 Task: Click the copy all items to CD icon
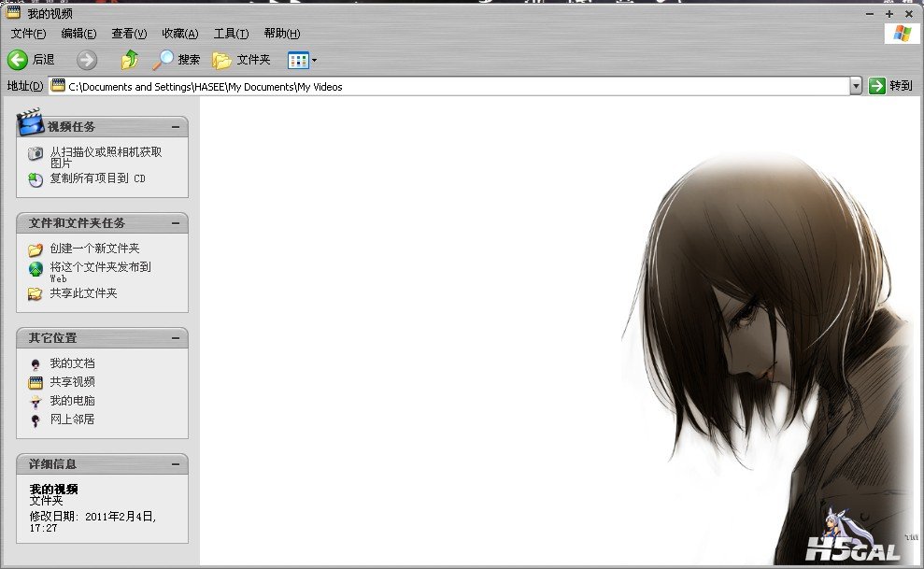(x=36, y=179)
